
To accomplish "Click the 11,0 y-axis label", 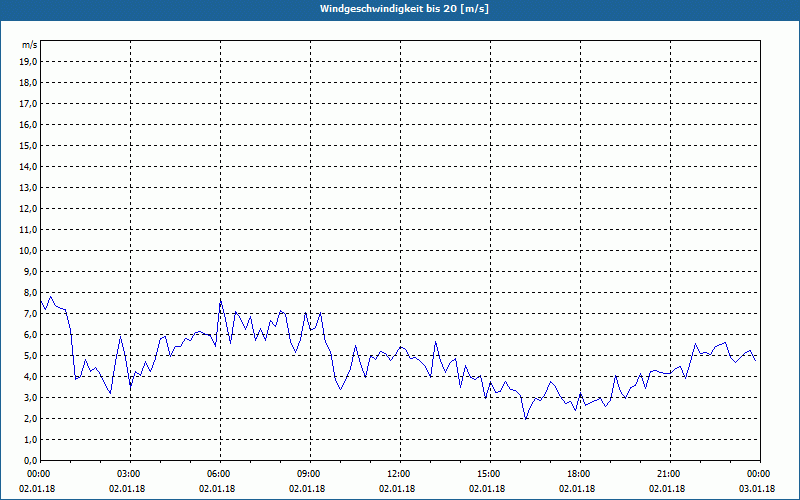I will pyautogui.click(x=28, y=230).
